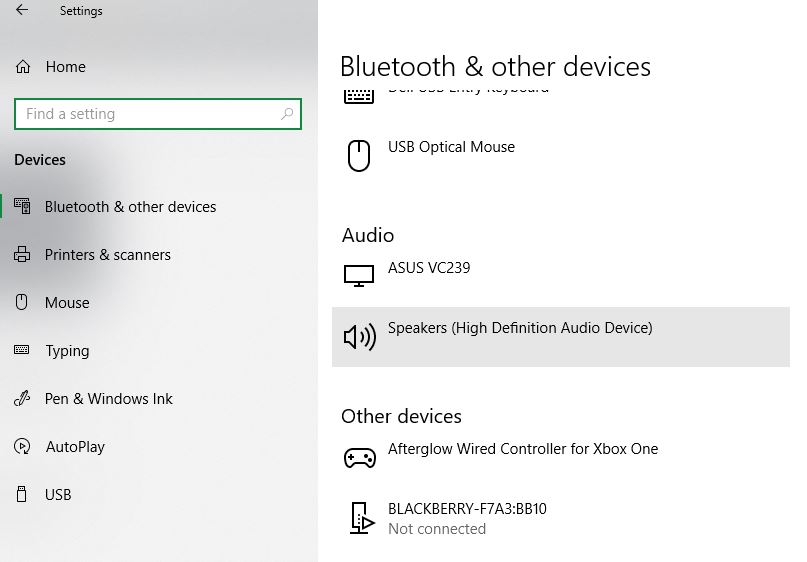Select Mouse in the sidebar
Viewport: 807px width, 562px height.
point(67,303)
